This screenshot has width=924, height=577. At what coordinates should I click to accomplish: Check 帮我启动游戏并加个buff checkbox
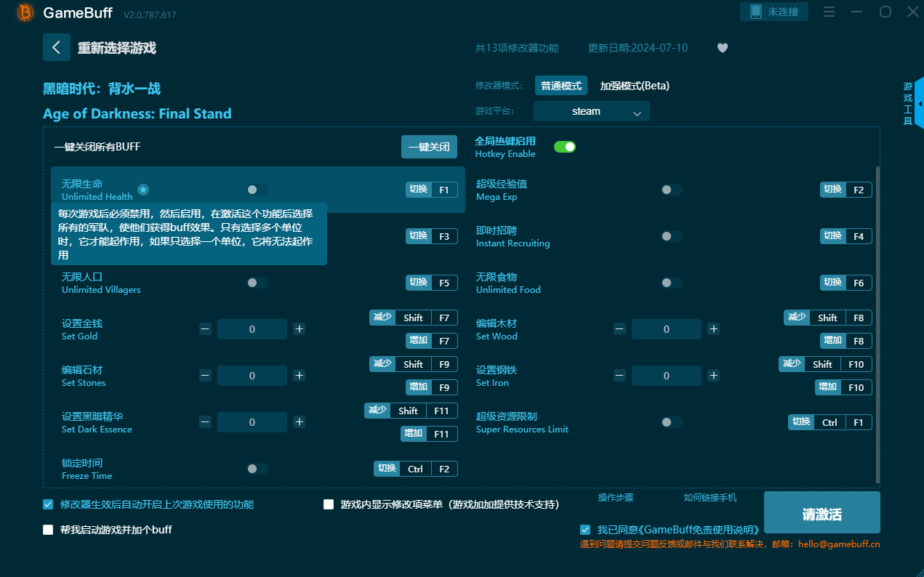[48, 530]
